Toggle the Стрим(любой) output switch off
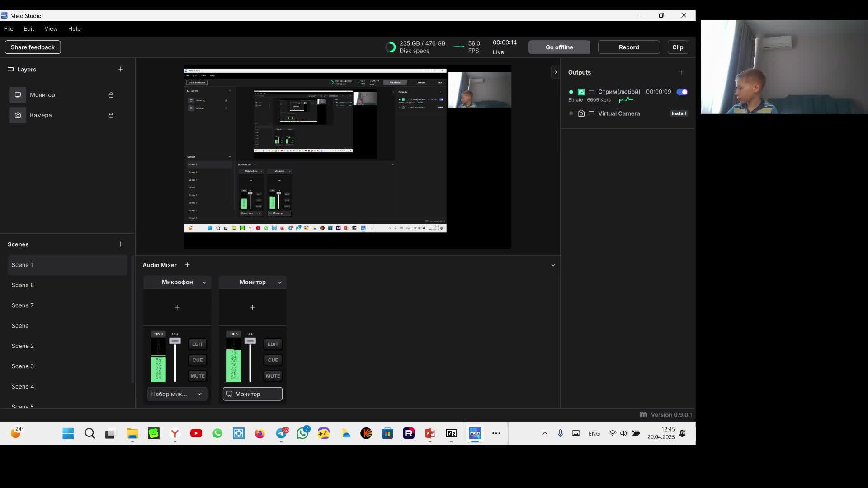This screenshot has height=488, width=868. click(x=682, y=92)
